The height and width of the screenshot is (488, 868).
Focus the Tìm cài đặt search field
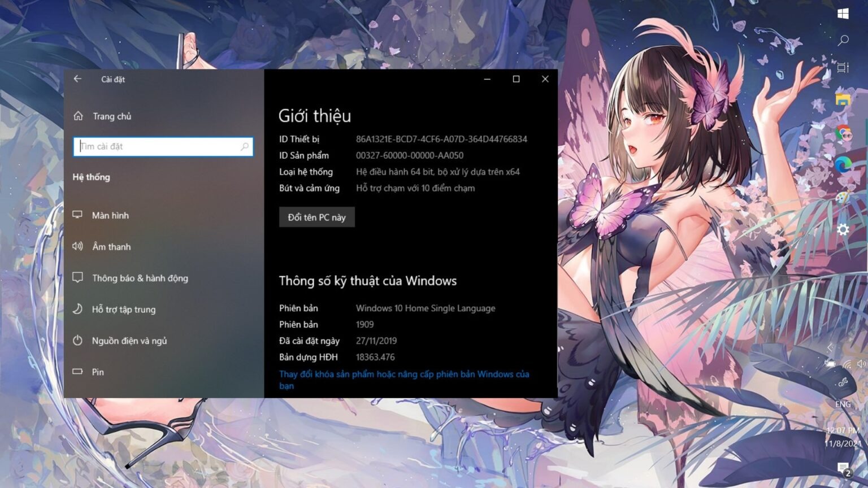[163, 146]
